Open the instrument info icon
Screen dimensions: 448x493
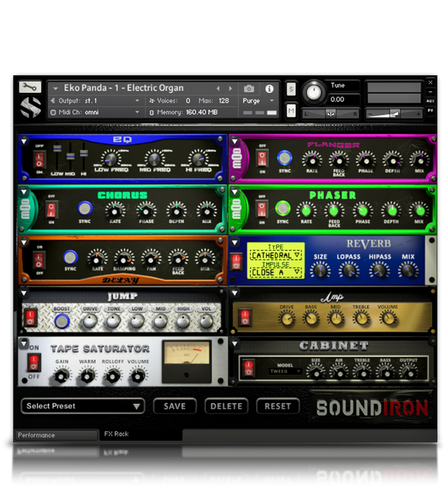pos(269,89)
